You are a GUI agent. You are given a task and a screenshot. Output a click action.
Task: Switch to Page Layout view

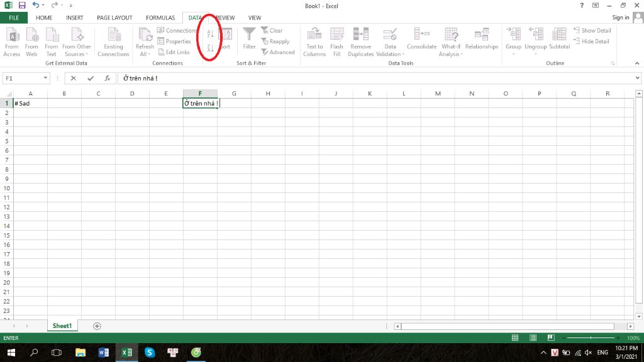point(533,337)
